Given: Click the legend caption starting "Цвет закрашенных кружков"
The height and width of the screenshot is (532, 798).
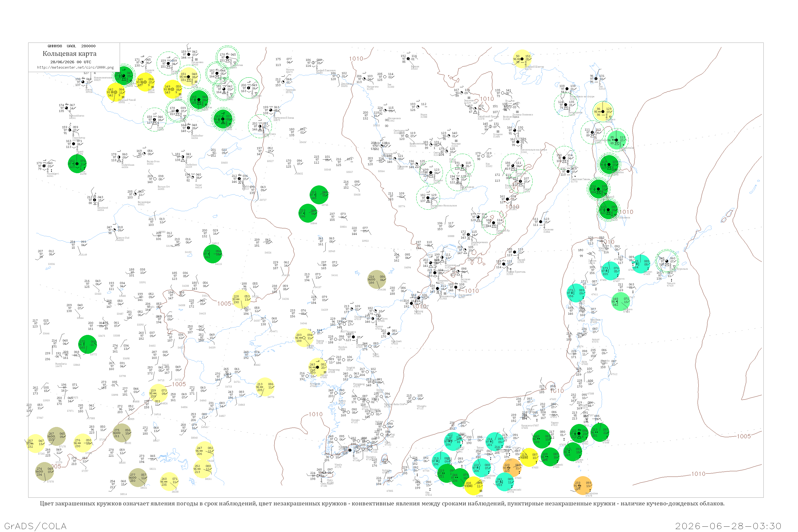Looking at the screenshot, I should [382, 504].
